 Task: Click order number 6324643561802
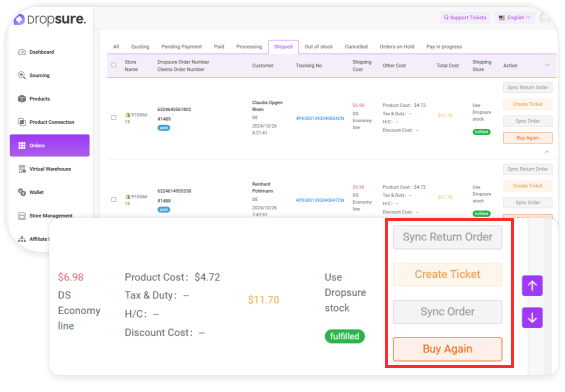[x=174, y=109]
